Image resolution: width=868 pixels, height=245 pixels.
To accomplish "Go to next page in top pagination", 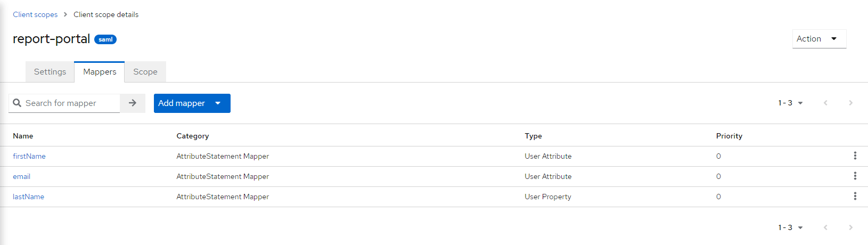I will tap(850, 103).
